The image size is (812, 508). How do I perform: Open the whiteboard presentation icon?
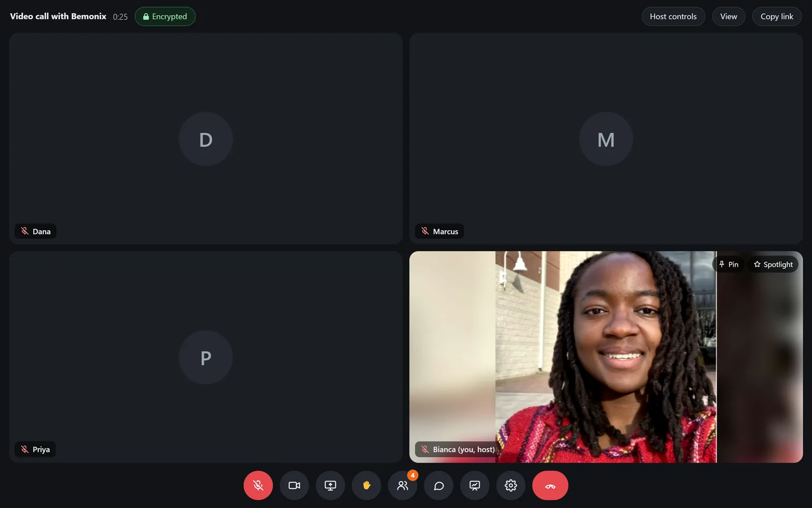click(475, 485)
